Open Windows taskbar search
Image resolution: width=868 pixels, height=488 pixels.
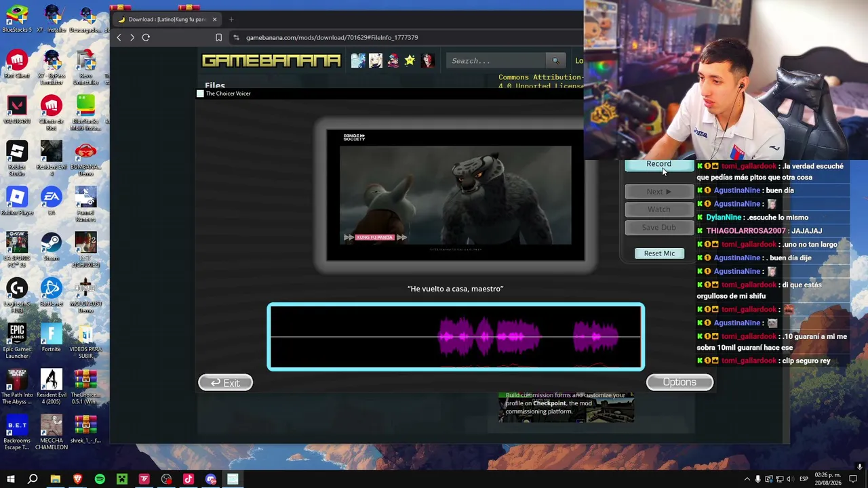(x=33, y=479)
